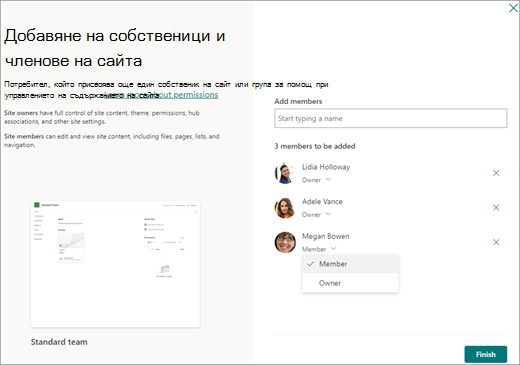Click the Добавяне на собственици heading

pos(115,48)
